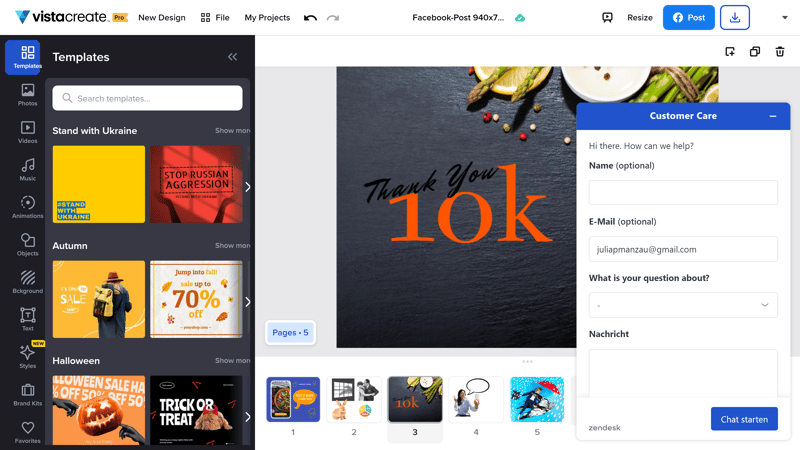Open the Objects sidebar panel
This screenshot has width=800, height=450.
point(27,245)
